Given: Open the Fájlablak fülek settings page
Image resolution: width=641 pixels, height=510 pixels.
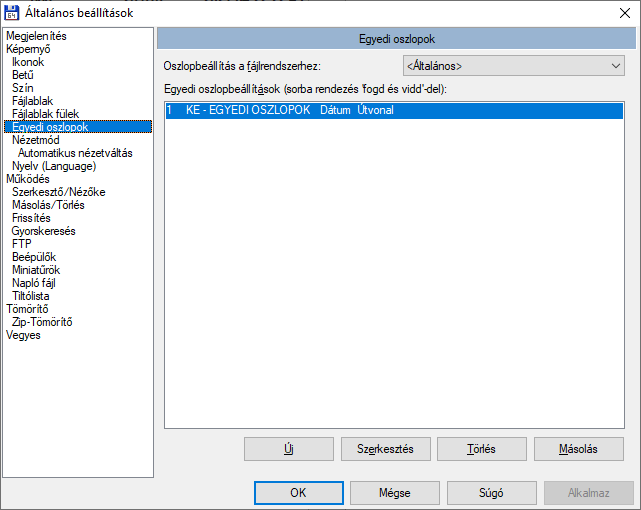Looking at the screenshot, I should coord(45,114).
